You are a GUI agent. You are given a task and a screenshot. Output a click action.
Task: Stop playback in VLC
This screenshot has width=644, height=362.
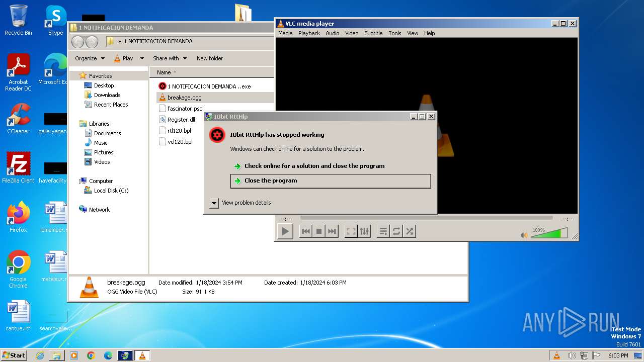318,231
